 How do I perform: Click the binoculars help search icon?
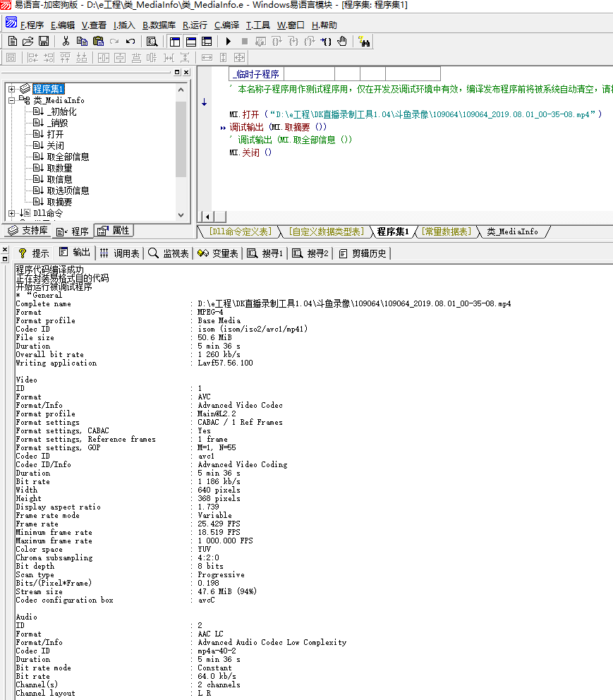[x=364, y=42]
